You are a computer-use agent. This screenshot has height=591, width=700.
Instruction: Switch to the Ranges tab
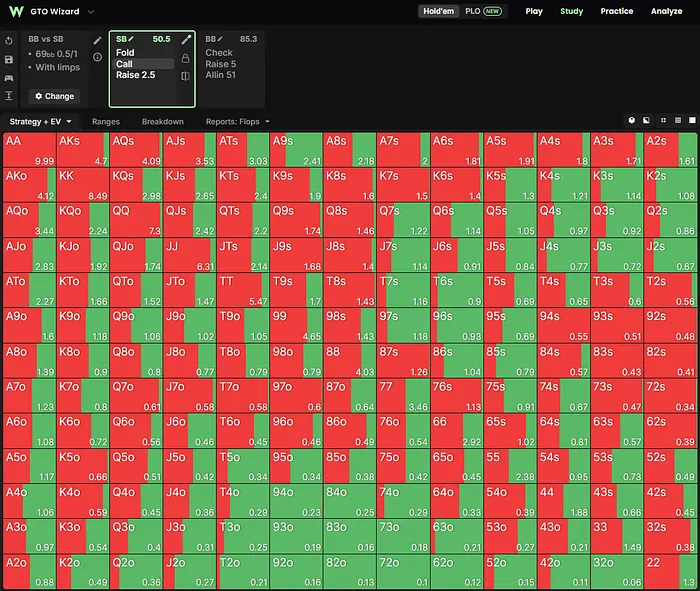(x=106, y=121)
